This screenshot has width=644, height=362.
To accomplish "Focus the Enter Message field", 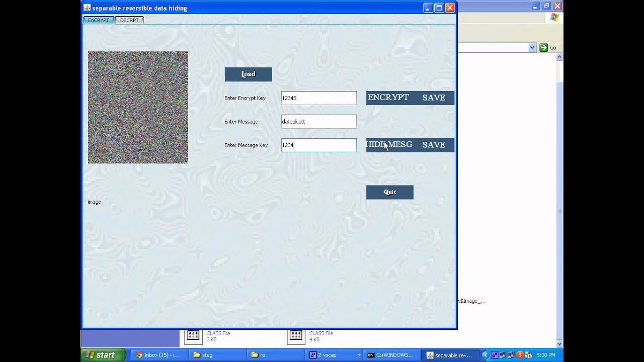I will (319, 122).
